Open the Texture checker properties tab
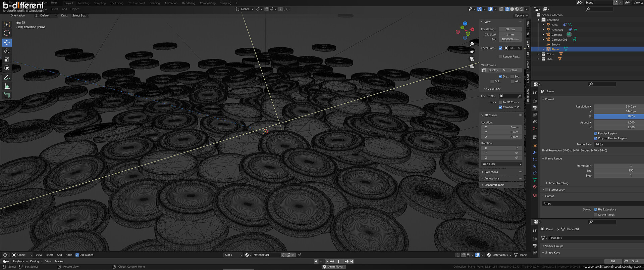This screenshot has width=644, height=270. pyautogui.click(x=535, y=195)
